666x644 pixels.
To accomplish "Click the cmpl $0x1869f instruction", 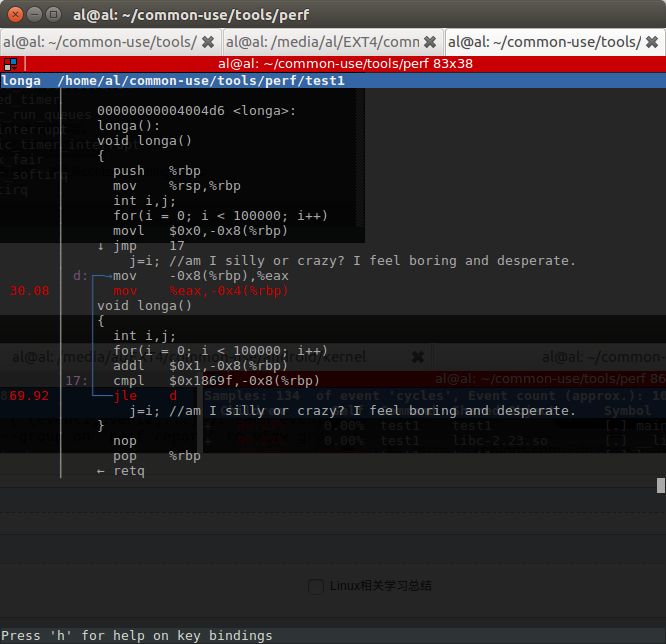I will 216,380.
